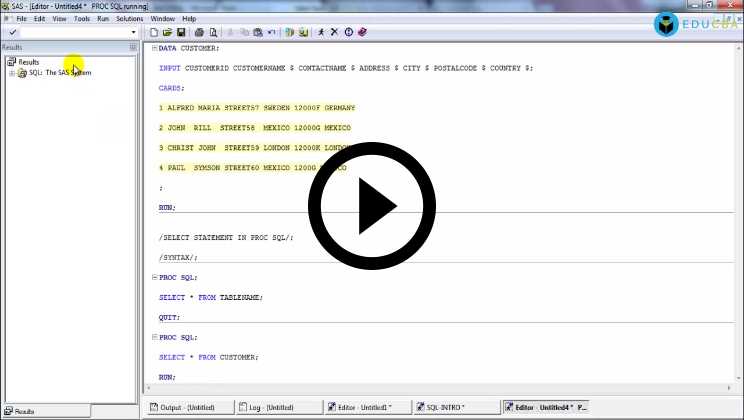Click the Undo toolbar icon
The height and width of the screenshot is (420, 744).
(271, 32)
